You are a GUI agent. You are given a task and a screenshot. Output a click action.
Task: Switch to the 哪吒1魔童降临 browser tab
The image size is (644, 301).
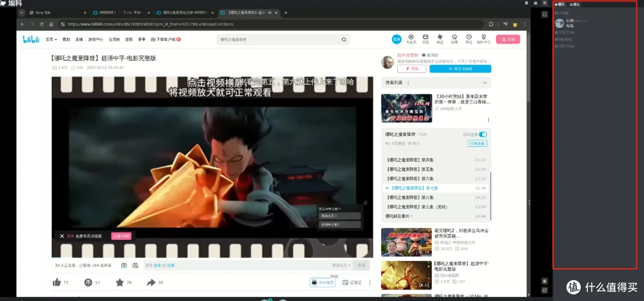[184, 13]
